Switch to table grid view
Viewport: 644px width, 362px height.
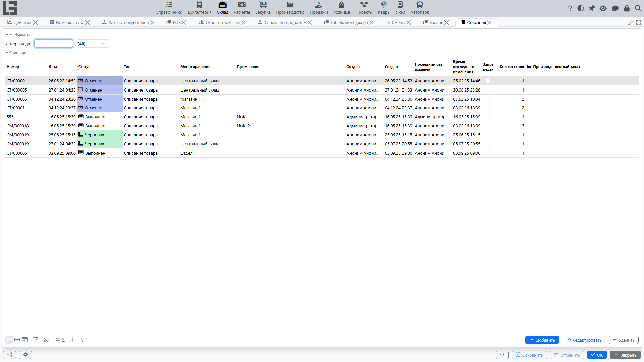[x=17, y=340]
